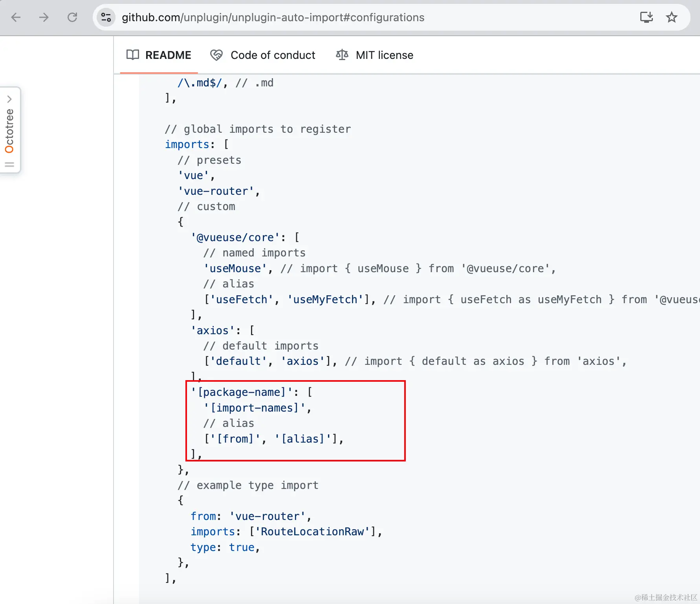Click the '// named imports' comment
The height and width of the screenshot is (604, 700).
point(255,253)
